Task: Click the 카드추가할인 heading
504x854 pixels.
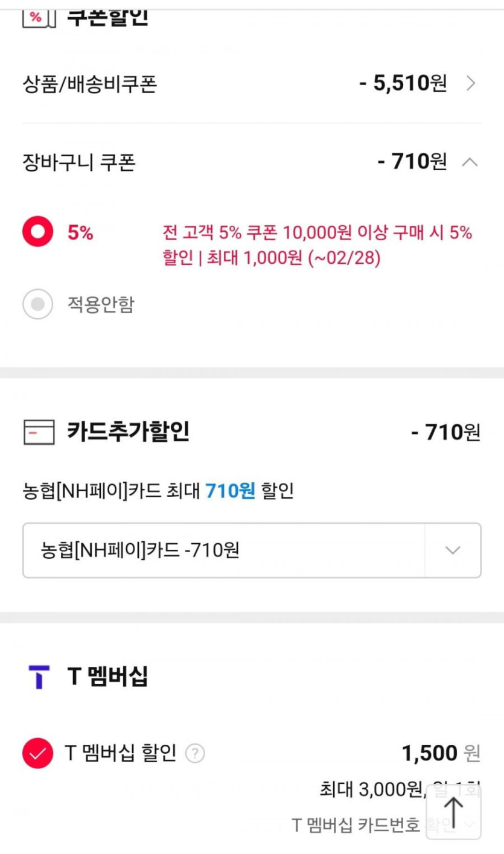Action: tap(129, 432)
